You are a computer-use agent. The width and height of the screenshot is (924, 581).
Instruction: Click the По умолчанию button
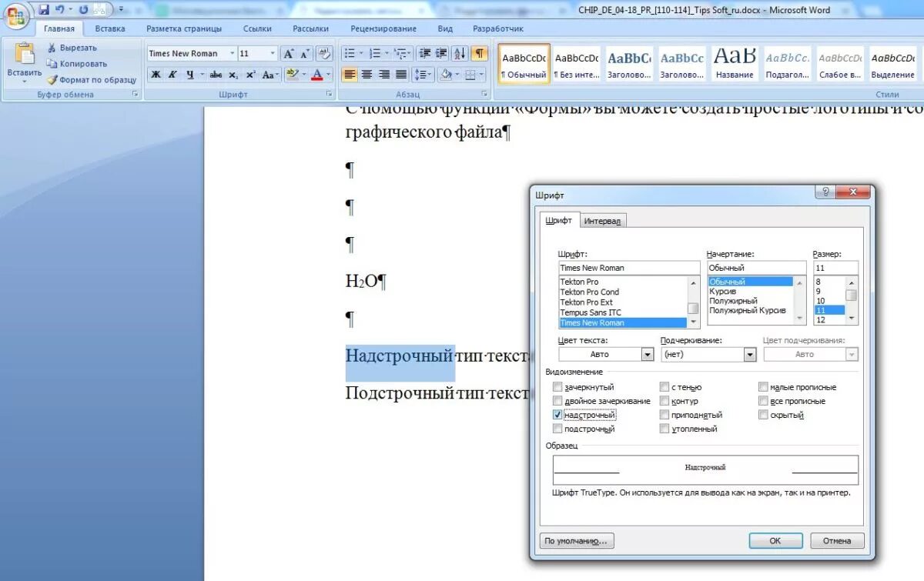[x=577, y=541]
